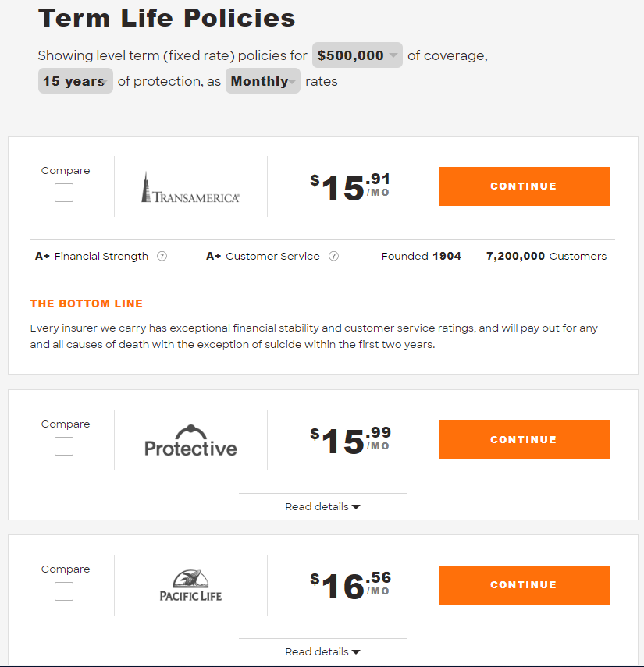
Task: Click the Protective logo
Action: [x=190, y=440]
